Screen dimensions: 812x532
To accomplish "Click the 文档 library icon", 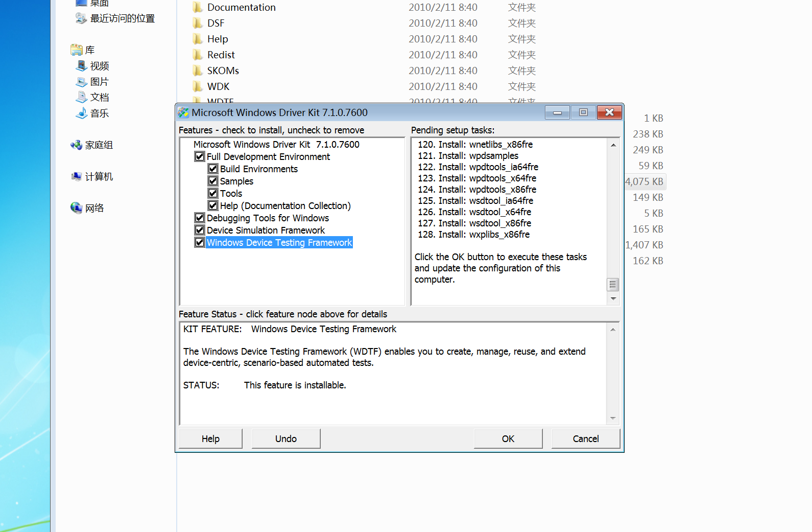I will point(81,97).
